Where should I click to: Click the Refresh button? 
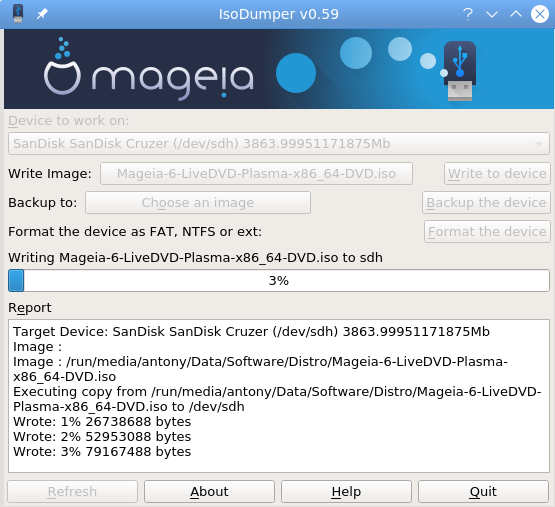point(72,491)
